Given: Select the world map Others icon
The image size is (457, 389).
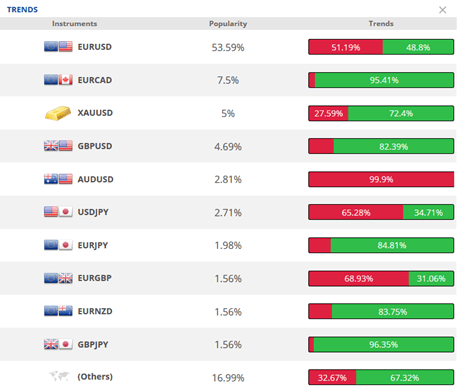Looking at the screenshot, I should tap(59, 376).
